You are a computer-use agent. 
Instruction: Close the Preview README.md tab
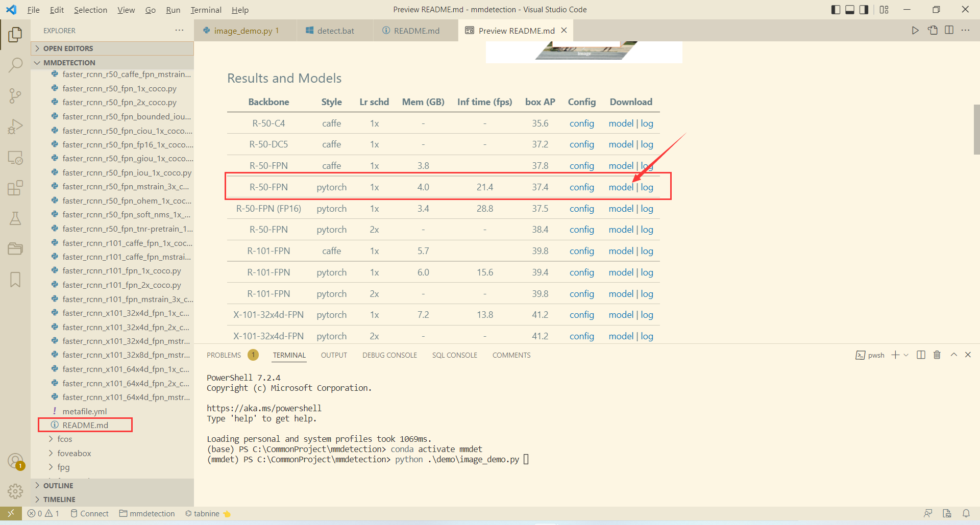point(564,31)
